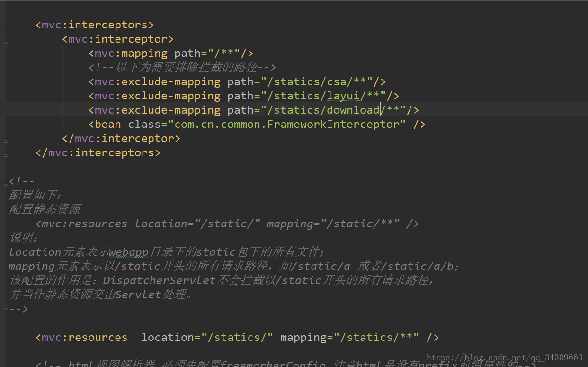This screenshot has width=588, height=367.
Task: Click the /statics/csa/** exclude path string
Action: pos(320,82)
